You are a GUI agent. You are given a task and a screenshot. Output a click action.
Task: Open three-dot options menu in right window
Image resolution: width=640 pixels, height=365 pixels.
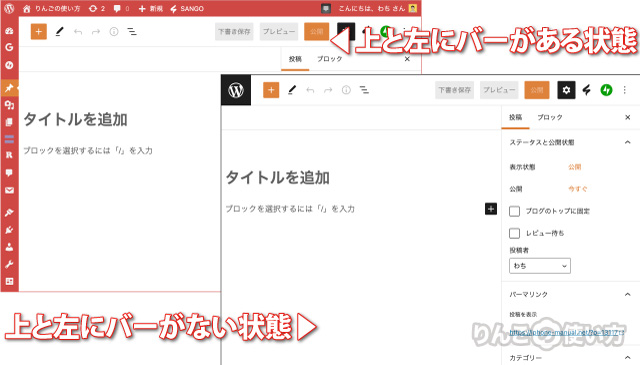pos(624,90)
